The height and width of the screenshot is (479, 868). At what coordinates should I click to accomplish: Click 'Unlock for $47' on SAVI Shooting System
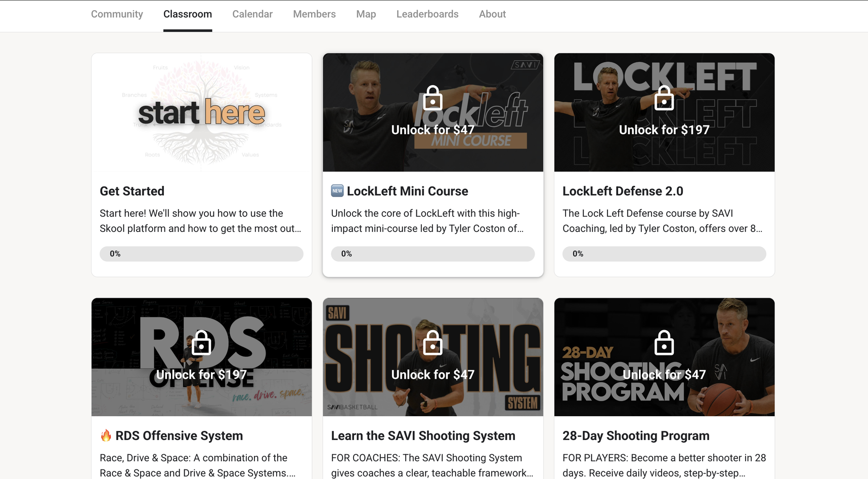tap(433, 375)
